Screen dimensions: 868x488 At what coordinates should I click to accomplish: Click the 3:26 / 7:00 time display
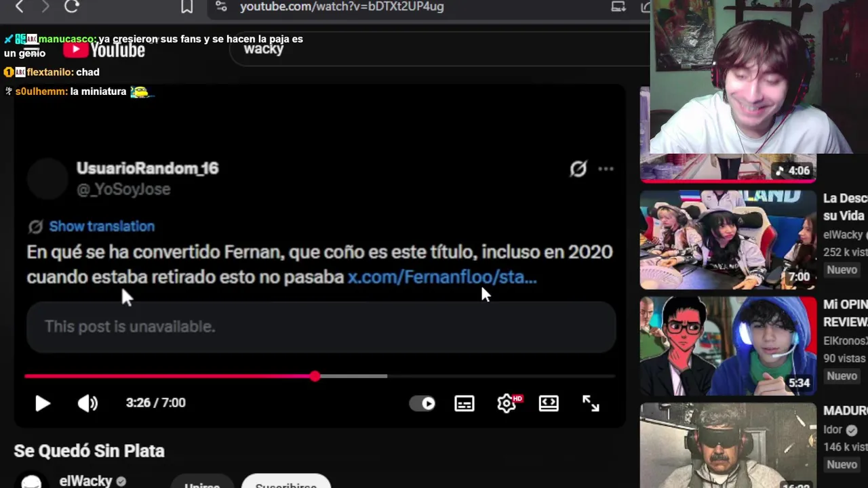coord(155,403)
